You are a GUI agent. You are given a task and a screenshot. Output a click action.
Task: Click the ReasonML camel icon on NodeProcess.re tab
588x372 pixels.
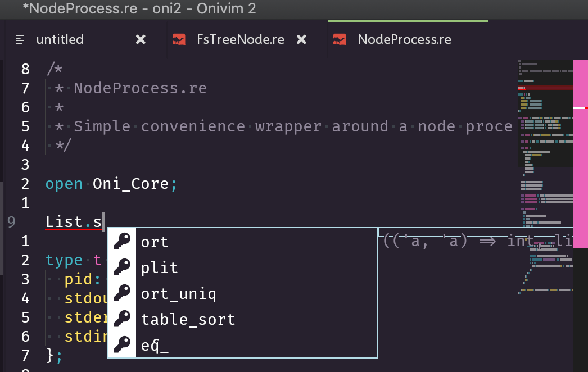pyautogui.click(x=340, y=39)
